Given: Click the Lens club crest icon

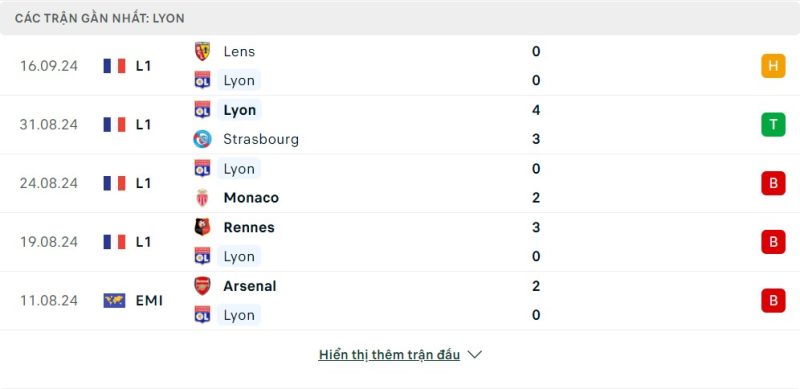Looking at the screenshot, I should point(203,51).
